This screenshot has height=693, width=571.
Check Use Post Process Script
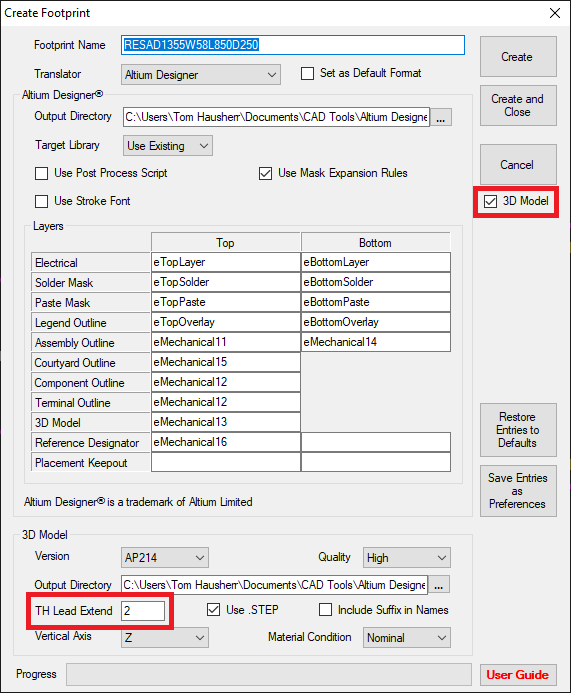coord(42,173)
